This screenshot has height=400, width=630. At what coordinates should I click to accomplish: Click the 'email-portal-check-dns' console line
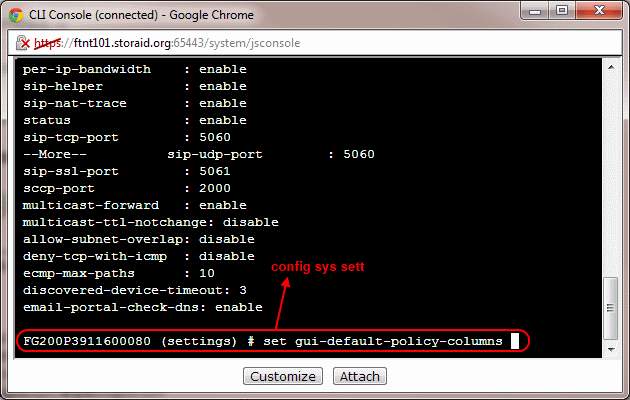pos(143,307)
